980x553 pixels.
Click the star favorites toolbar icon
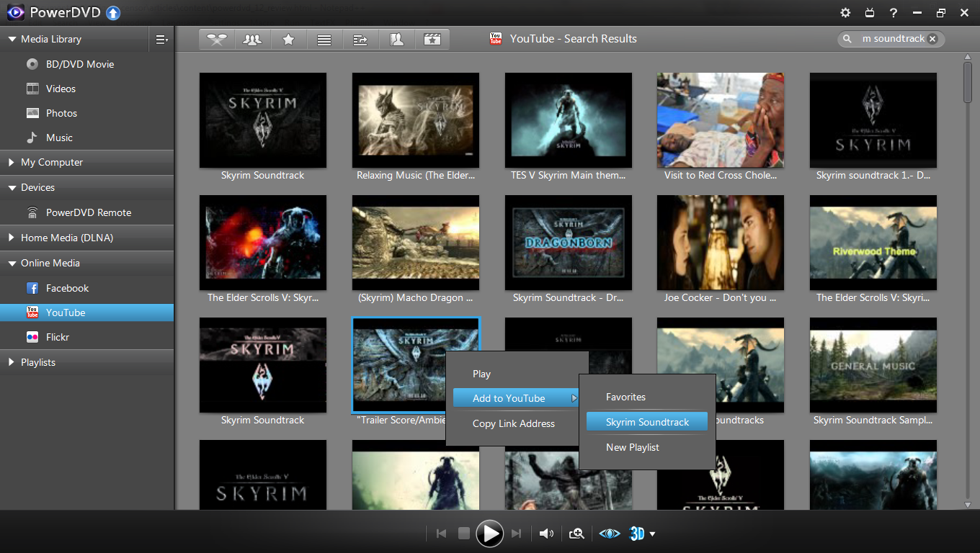pos(288,40)
